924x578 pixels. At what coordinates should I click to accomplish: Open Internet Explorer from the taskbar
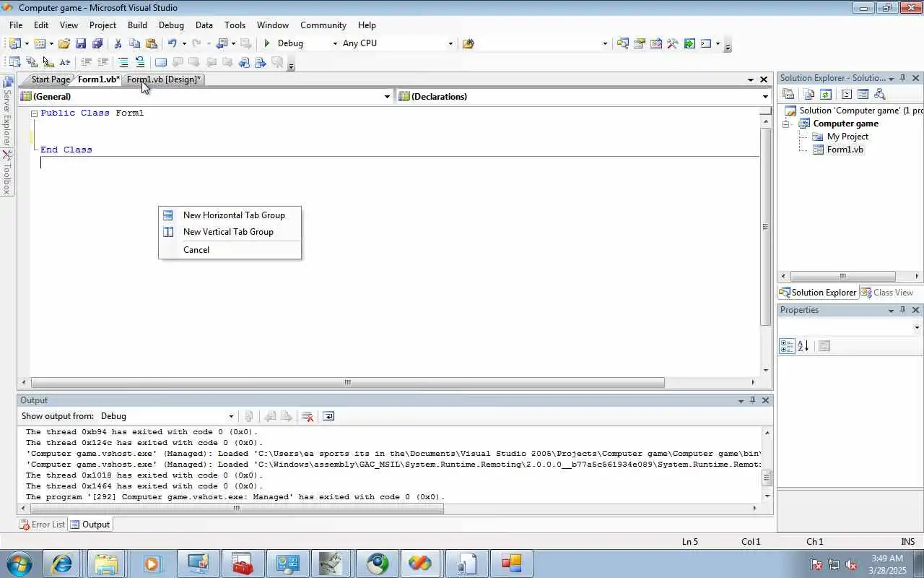[62, 564]
